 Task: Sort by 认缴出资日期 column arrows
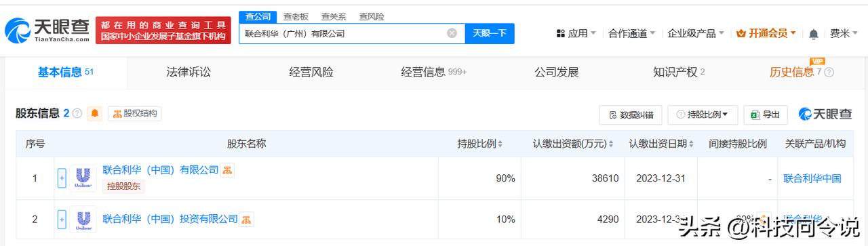pyautogui.click(x=691, y=144)
